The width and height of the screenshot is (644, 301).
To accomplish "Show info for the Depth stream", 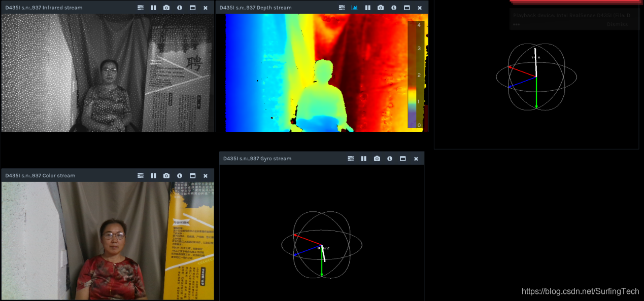I will tap(394, 8).
